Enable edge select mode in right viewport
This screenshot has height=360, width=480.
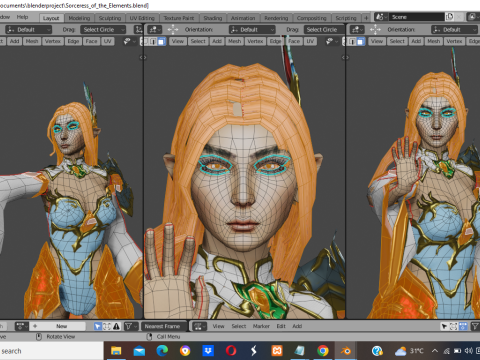click(352, 42)
